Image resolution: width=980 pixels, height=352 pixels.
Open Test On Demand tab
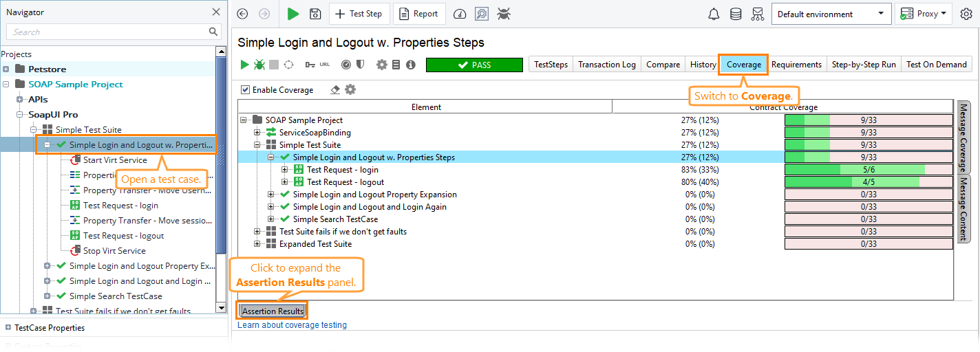tap(936, 65)
